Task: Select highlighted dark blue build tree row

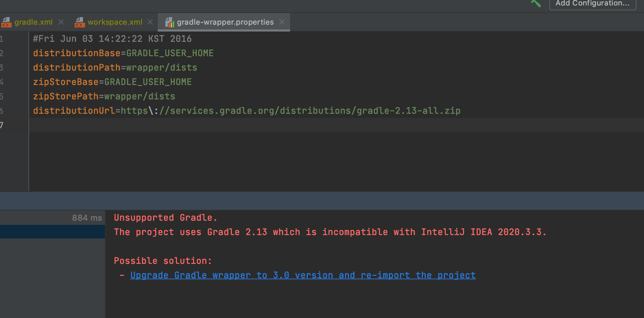Action: [52, 232]
